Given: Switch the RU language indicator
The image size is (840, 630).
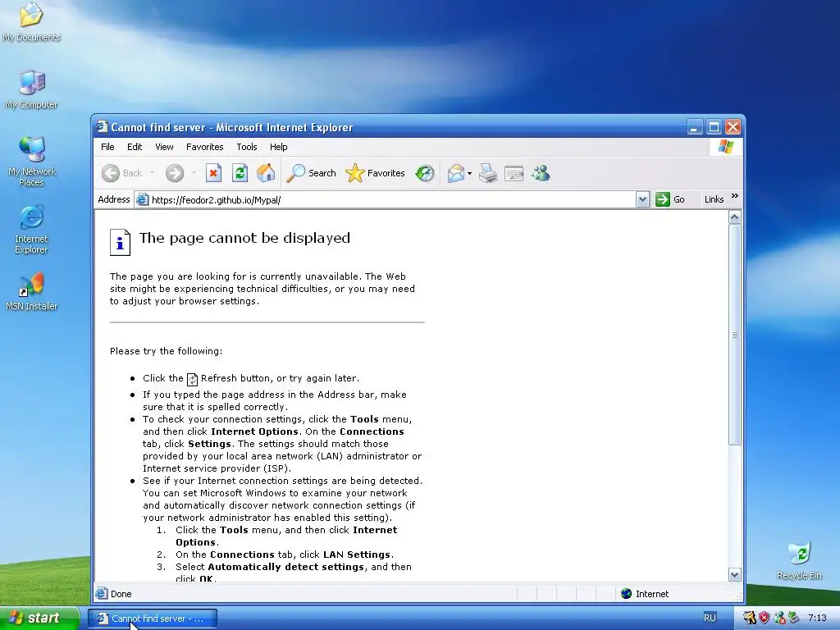Looking at the screenshot, I should click(x=710, y=618).
